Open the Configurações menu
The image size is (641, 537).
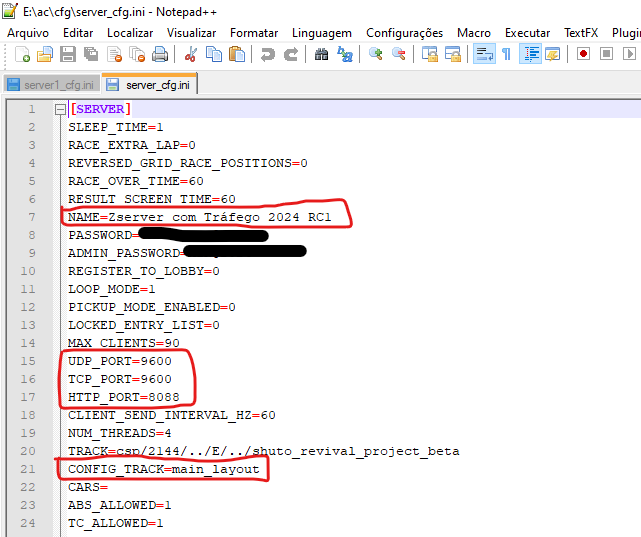click(x=404, y=33)
